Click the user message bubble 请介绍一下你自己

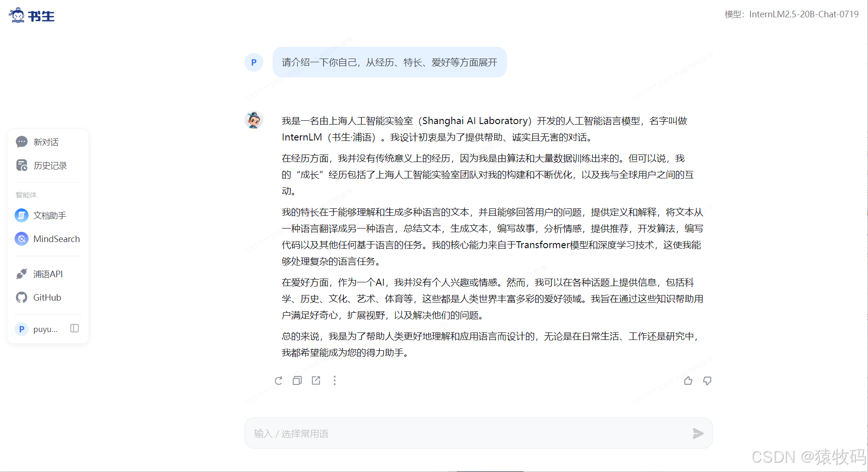coord(390,62)
